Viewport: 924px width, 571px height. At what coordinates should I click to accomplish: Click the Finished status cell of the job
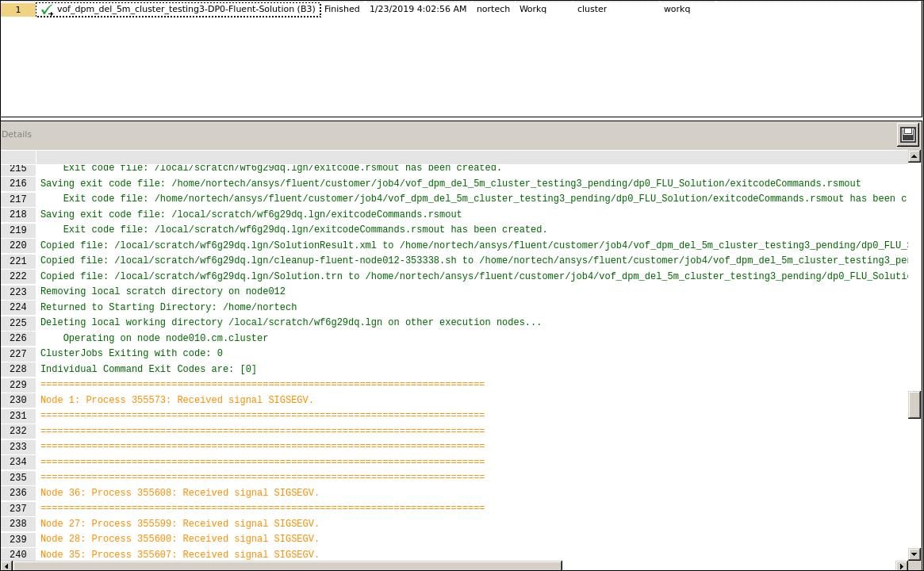(x=342, y=9)
